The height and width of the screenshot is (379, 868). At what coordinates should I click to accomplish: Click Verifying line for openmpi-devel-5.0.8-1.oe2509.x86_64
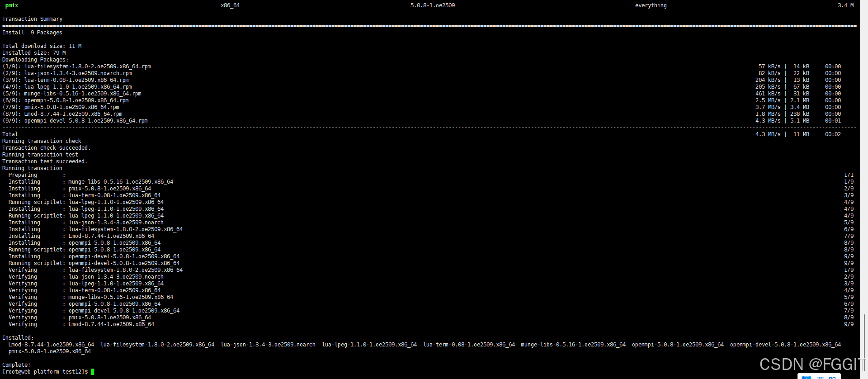[94, 311]
